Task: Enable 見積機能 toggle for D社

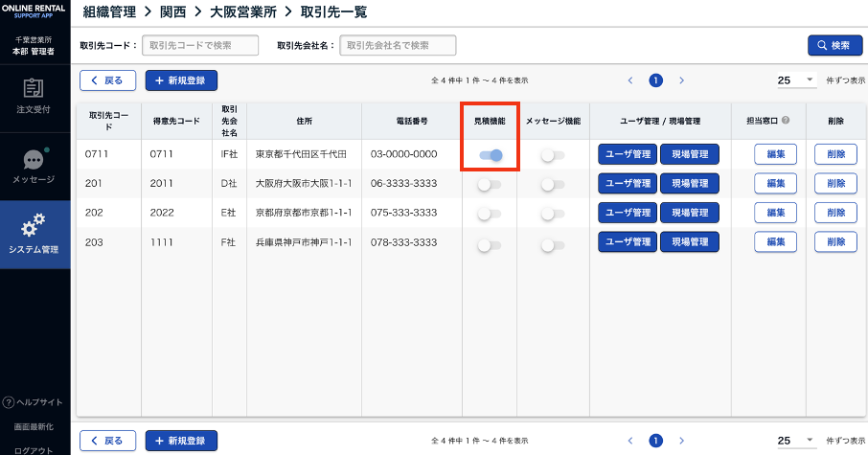Action: pos(489,184)
